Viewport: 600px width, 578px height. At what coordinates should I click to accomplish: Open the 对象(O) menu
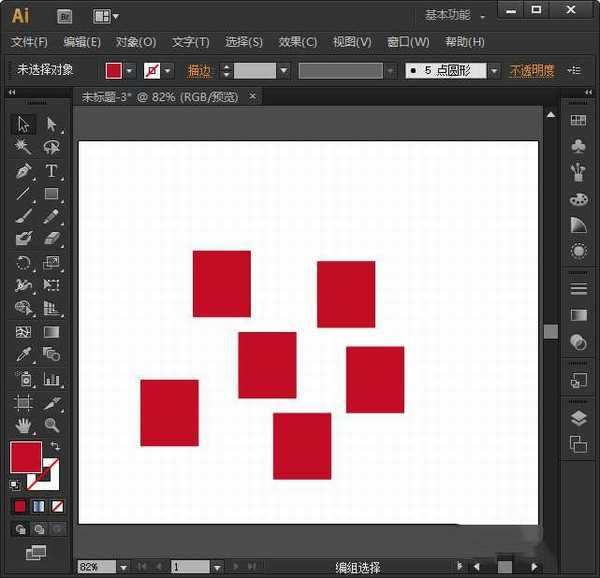[x=136, y=42]
